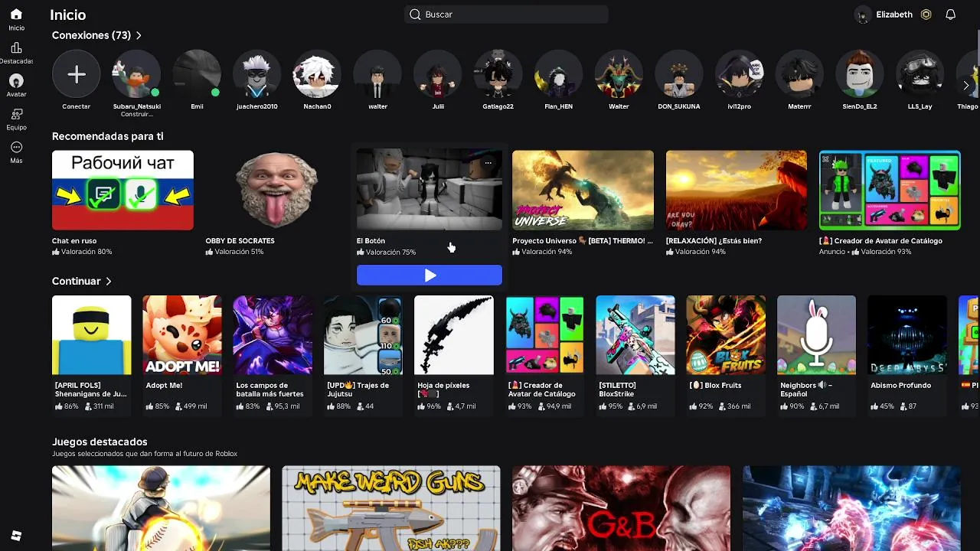The image size is (980, 551).
Task: Click the 'Inicio' page title
Action: (68, 15)
